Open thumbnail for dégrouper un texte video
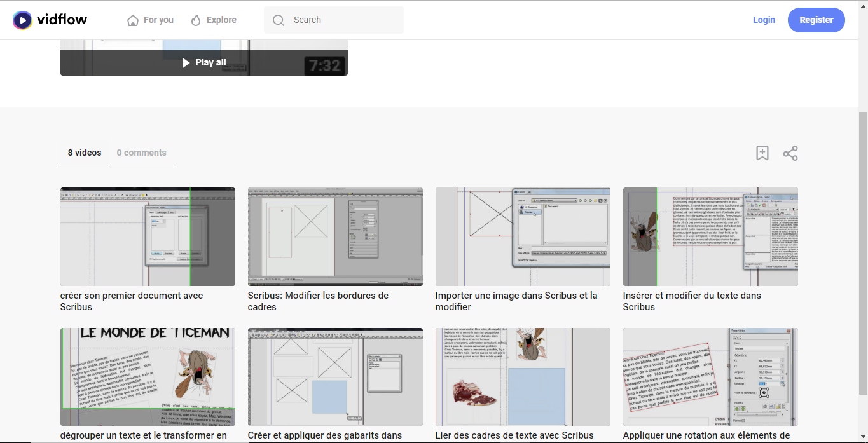This screenshot has height=443, width=868. pyautogui.click(x=148, y=377)
